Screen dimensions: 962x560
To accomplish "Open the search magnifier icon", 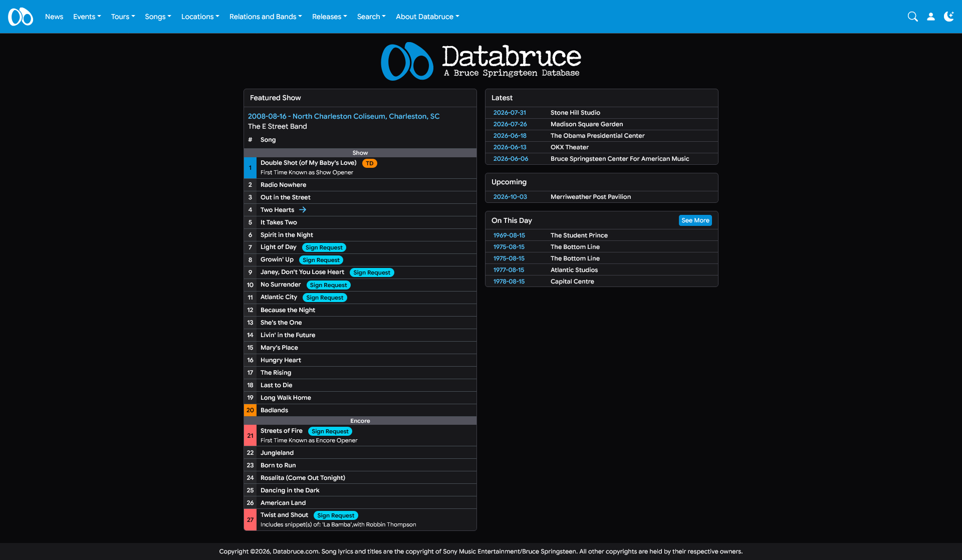I will coord(912,17).
